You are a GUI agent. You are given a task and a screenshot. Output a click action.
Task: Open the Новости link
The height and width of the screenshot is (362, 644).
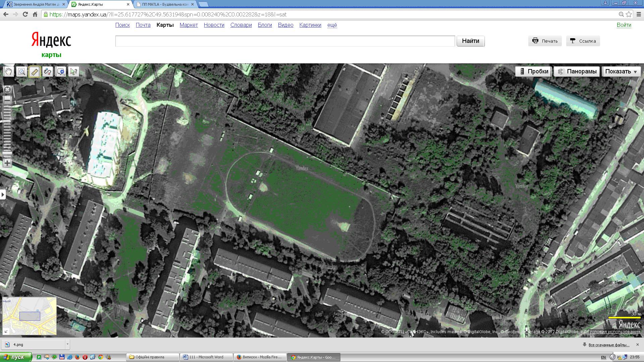214,25
